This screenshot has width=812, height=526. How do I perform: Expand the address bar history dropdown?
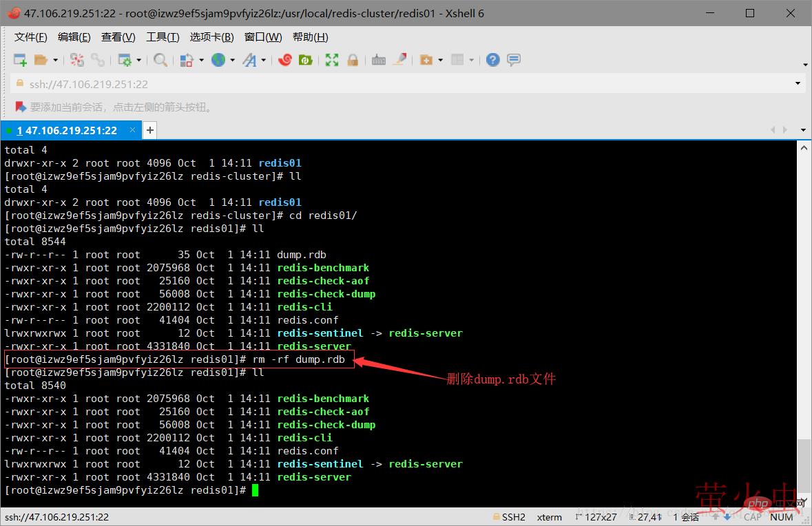tap(798, 84)
